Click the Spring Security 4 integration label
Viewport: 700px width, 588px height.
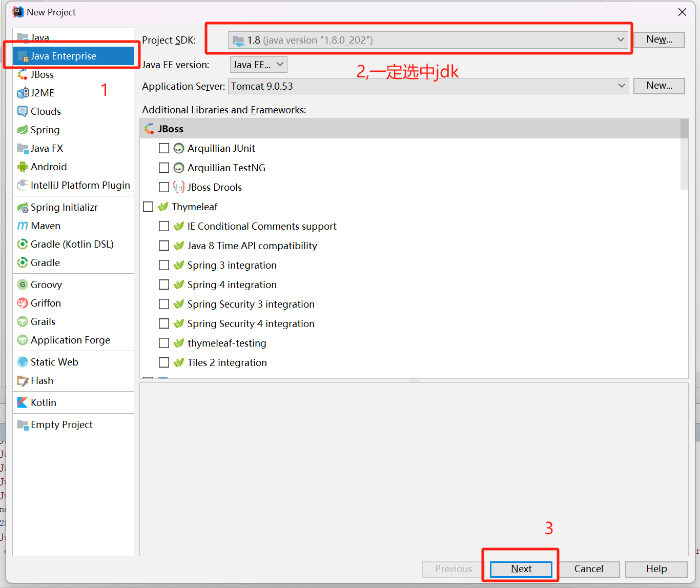click(x=251, y=324)
